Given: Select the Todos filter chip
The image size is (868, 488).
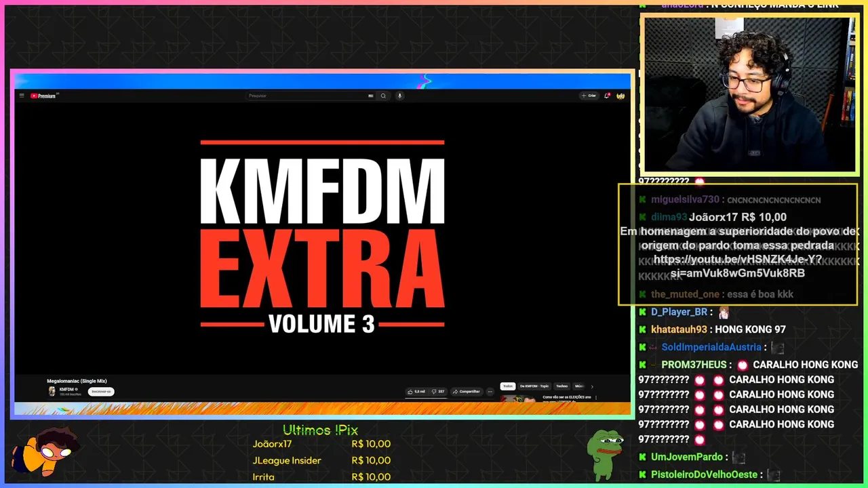Looking at the screenshot, I should click(x=508, y=386).
